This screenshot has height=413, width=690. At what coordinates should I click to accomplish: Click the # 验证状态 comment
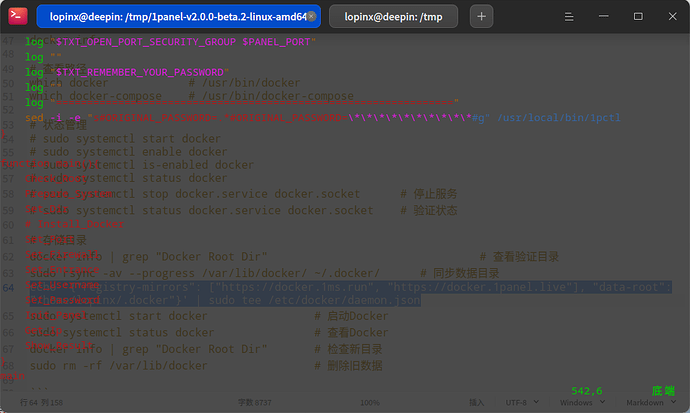click(x=429, y=210)
